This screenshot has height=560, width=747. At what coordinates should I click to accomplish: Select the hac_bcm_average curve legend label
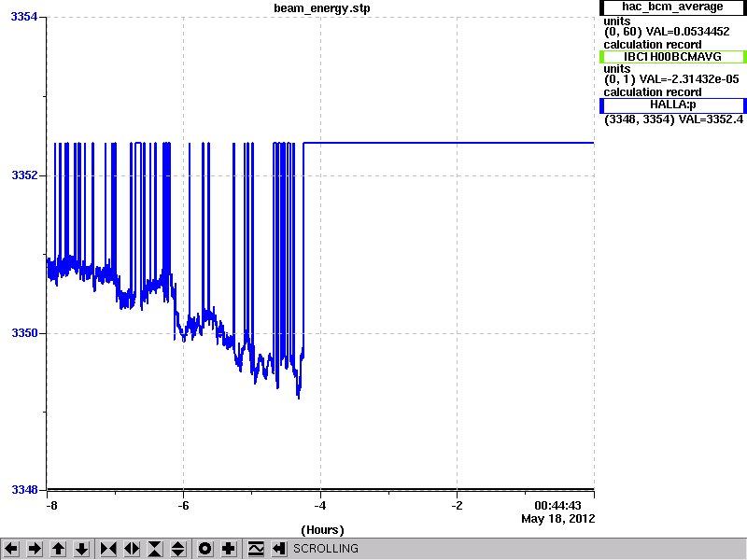[672, 7]
